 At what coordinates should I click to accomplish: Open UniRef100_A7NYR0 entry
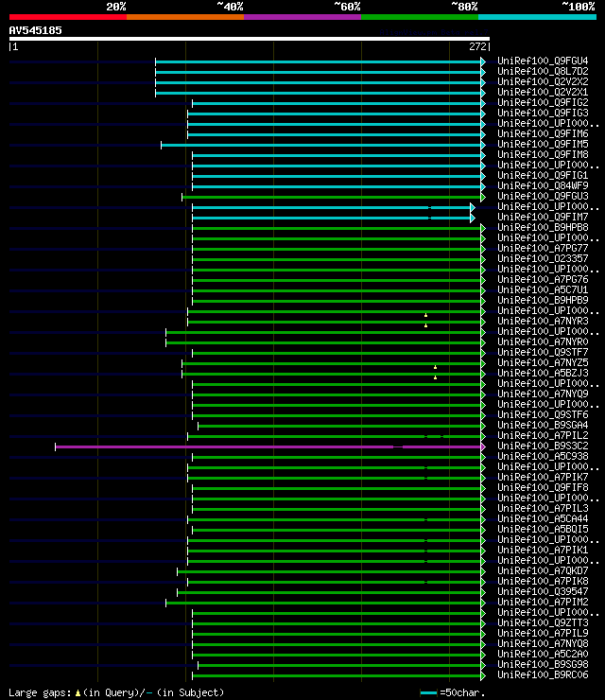click(543, 342)
